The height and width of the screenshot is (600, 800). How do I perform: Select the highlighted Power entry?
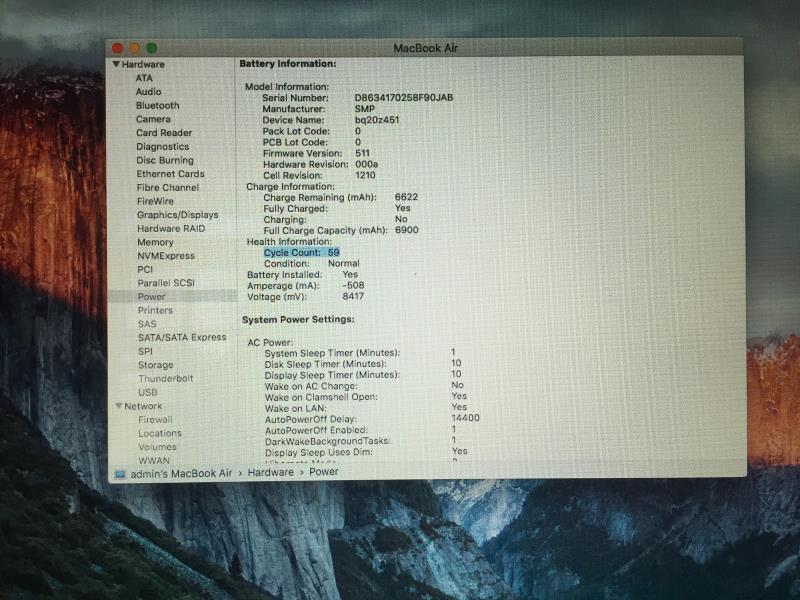(x=173, y=296)
